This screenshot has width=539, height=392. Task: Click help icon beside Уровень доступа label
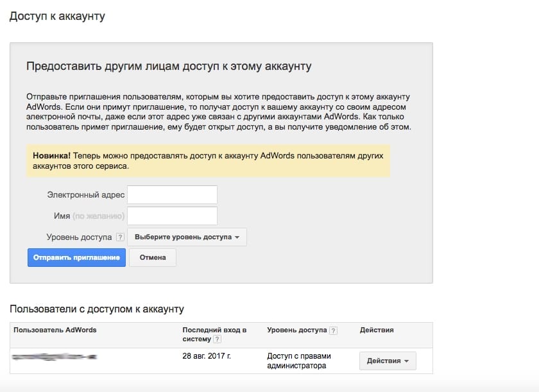120,237
